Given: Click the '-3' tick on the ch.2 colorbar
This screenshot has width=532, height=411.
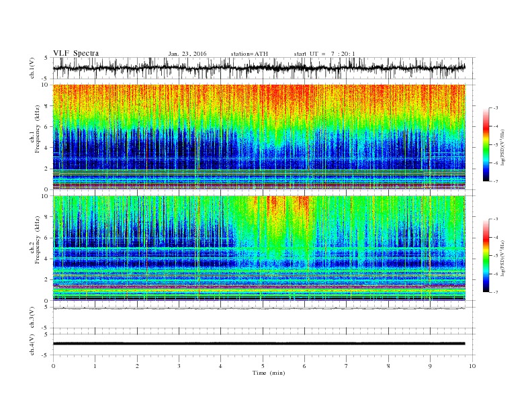Looking at the screenshot, I should tap(496, 219).
